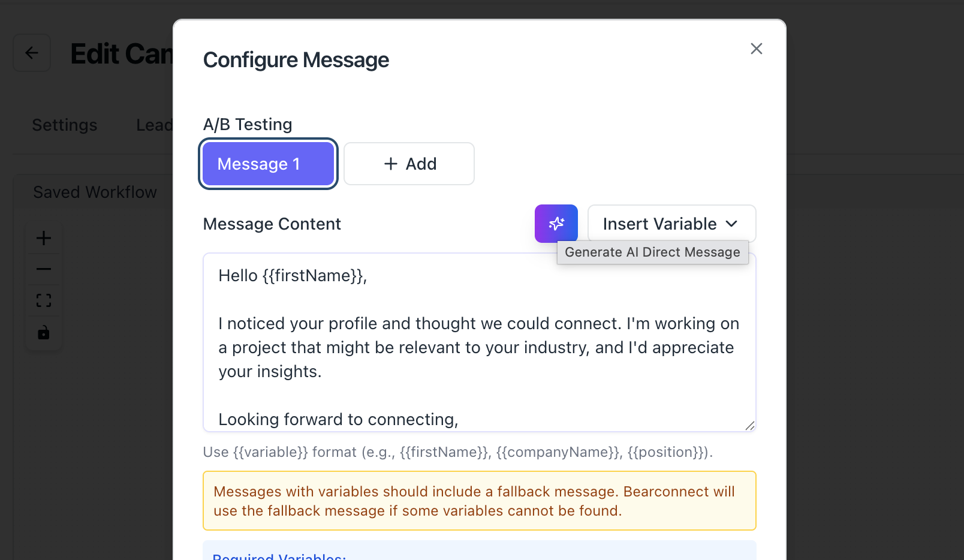964x560 pixels.
Task: Select the Message 1 variant
Action: tap(268, 164)
